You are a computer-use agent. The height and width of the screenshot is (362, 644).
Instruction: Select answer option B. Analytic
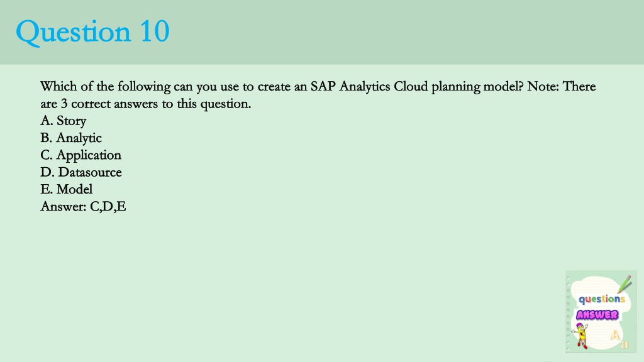pos(71,138)
